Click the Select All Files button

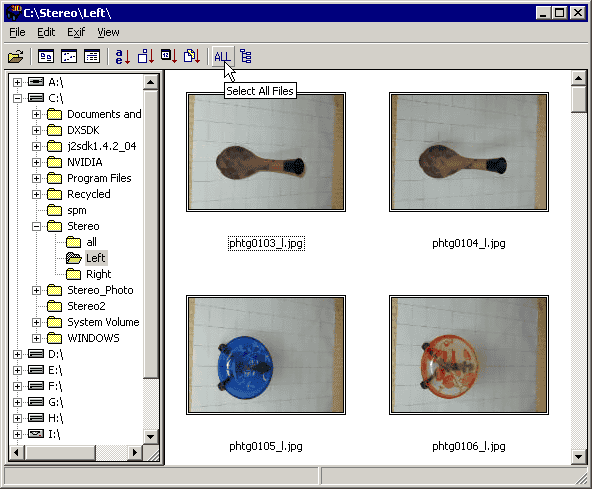click(x=222, y=57)
